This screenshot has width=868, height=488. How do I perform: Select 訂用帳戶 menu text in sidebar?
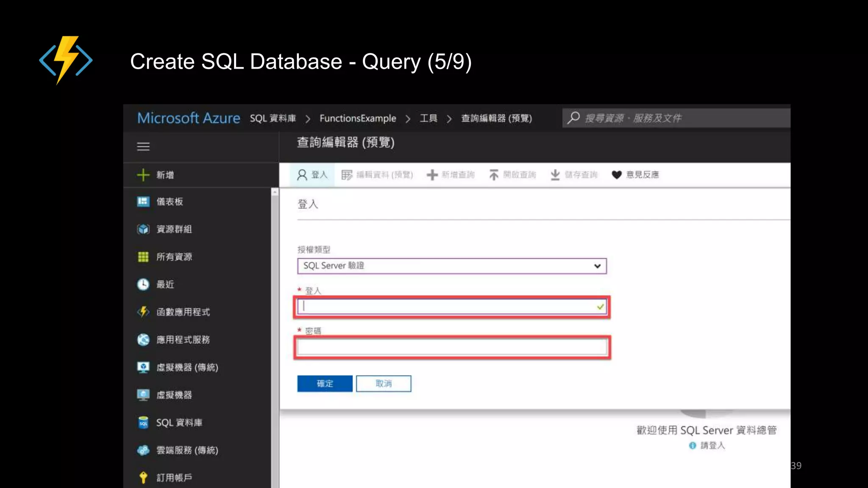[174, 477]
